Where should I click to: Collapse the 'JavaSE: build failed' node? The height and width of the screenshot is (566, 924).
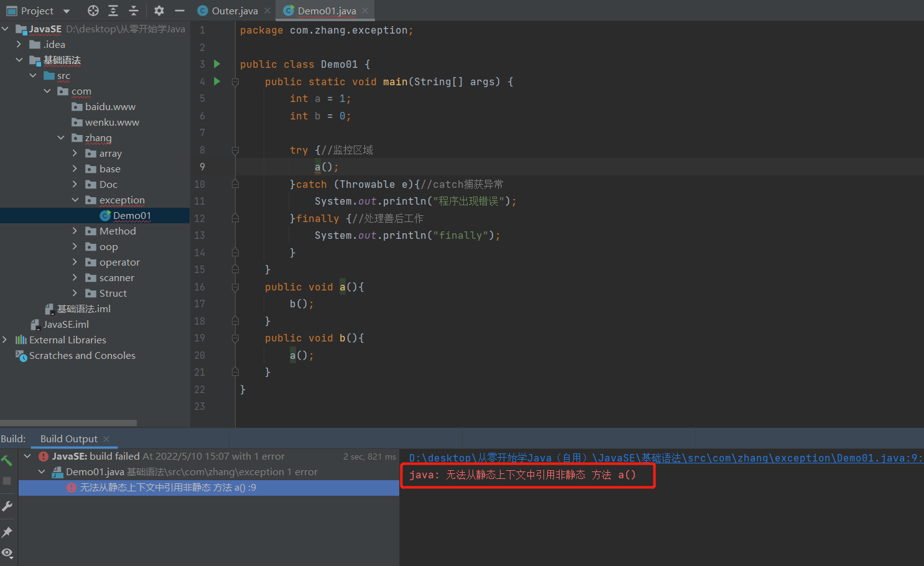click(27, 456)
